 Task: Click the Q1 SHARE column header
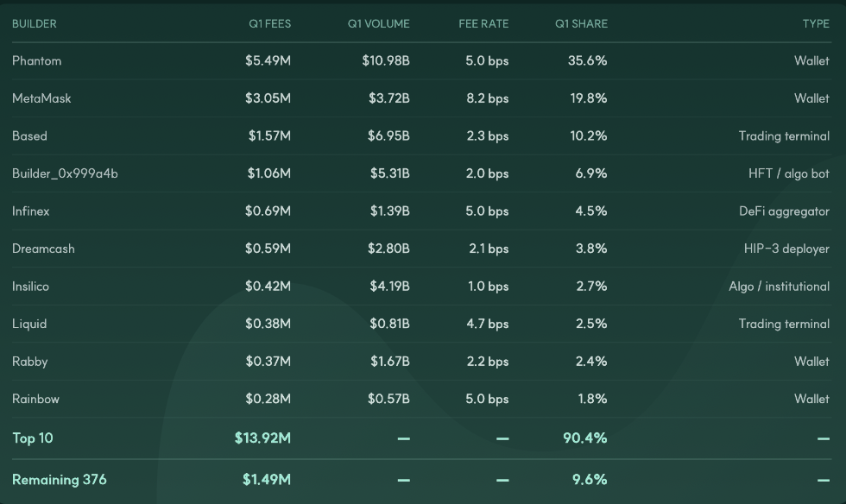pyautogui.click(x=582, y=24)
